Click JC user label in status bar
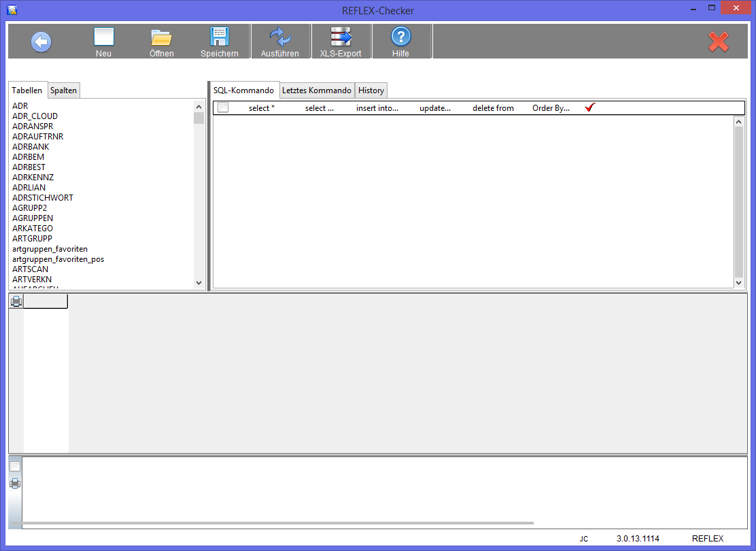756x551 pixels. tap(584, 539)
